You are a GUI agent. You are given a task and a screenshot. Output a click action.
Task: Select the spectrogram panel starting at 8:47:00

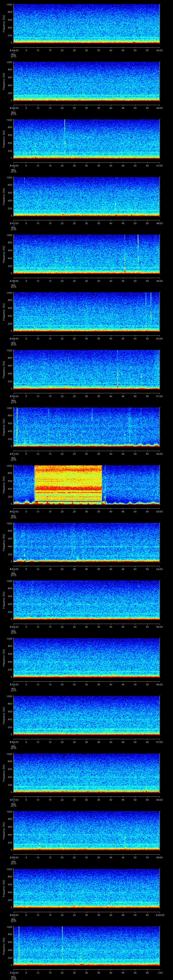(x=87, y=197)
